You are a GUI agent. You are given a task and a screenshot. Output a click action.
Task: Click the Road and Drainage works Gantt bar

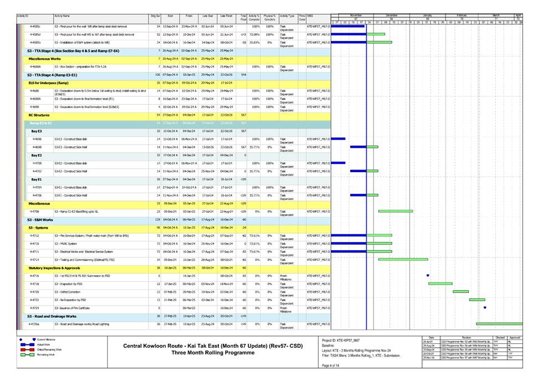click(x=499, y=323)
